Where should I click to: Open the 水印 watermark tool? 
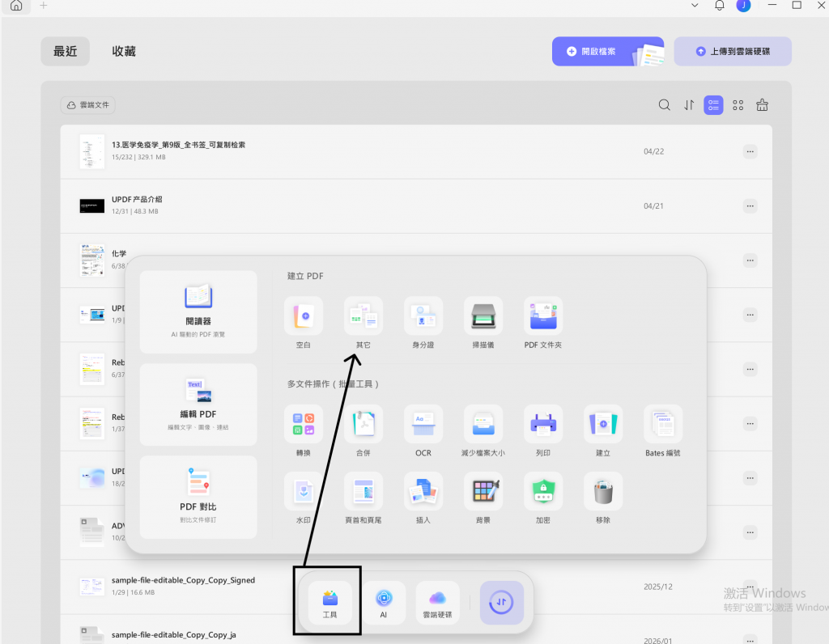304,491
